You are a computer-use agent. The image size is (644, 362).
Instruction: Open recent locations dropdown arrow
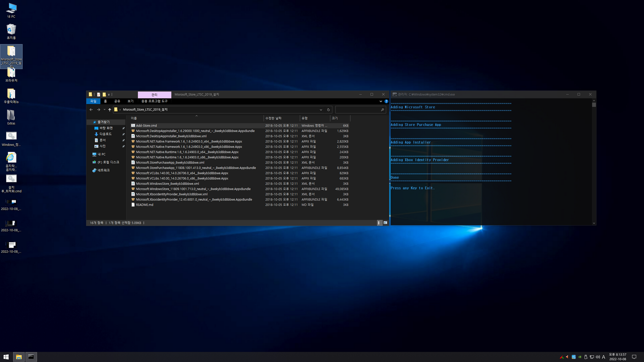pyautogui.click(x=104, y=110)
